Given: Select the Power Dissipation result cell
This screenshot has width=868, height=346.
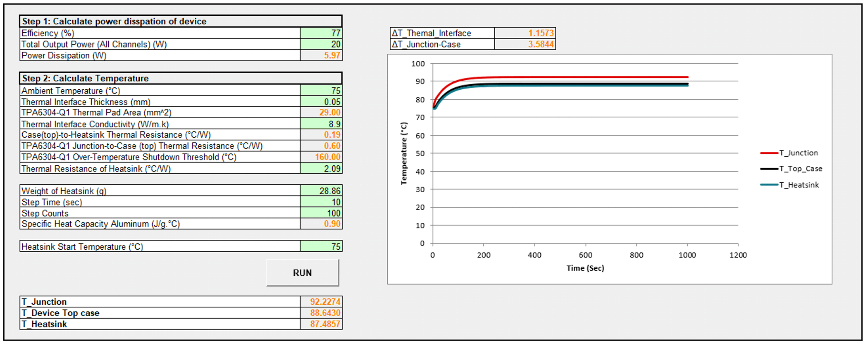Looking at the screenshot, I should pos(321,55).
